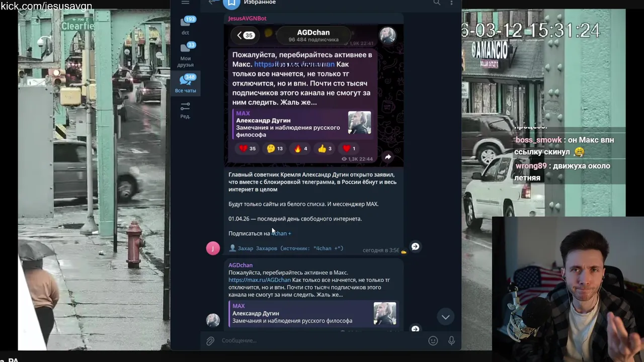Focus the Сообщение message input
644x362 pixels.
(x=322, y=341)
